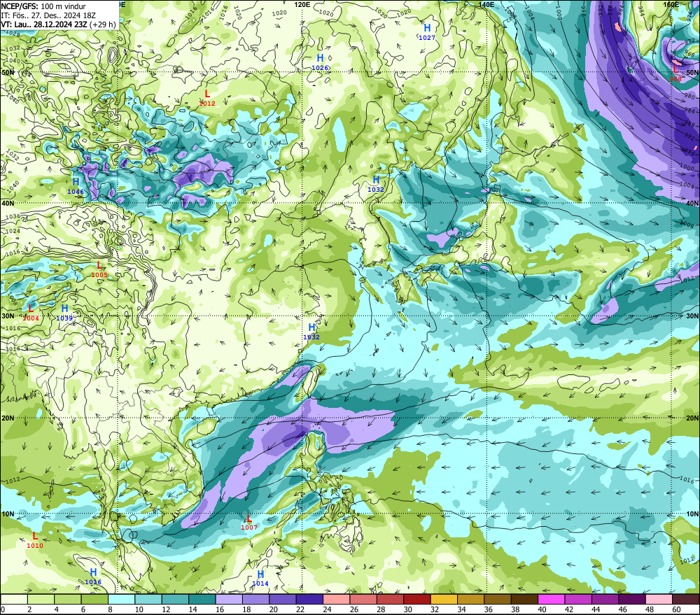The image size is (700, 615).
Task: Click the L 1012 low pressure marker
Action: pos(207,98)
